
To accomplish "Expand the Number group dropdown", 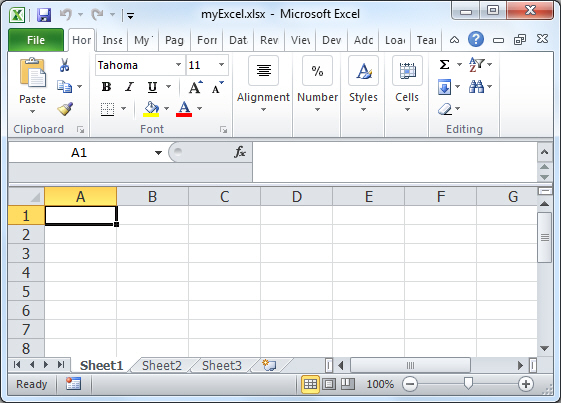I will click(317, 110).
